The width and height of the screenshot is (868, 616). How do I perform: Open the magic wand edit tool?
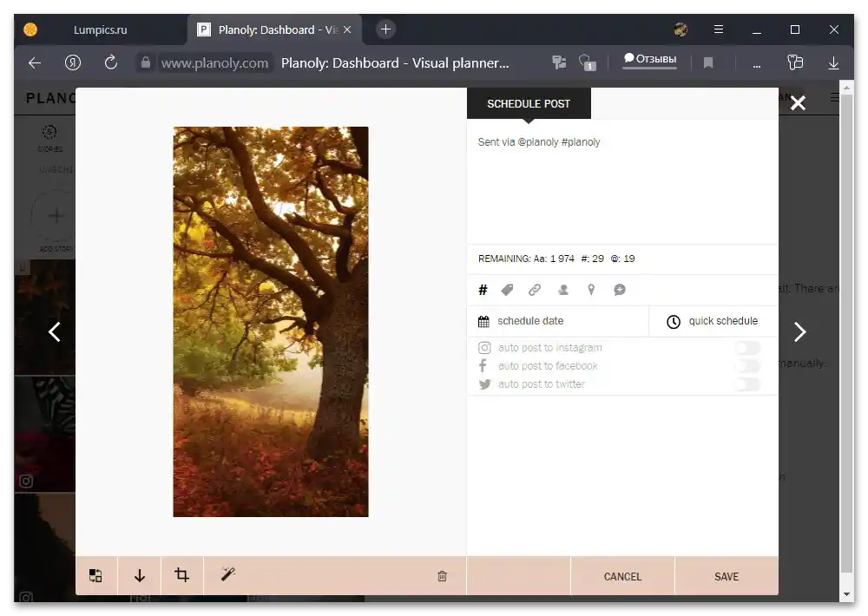tap(228, 574)
